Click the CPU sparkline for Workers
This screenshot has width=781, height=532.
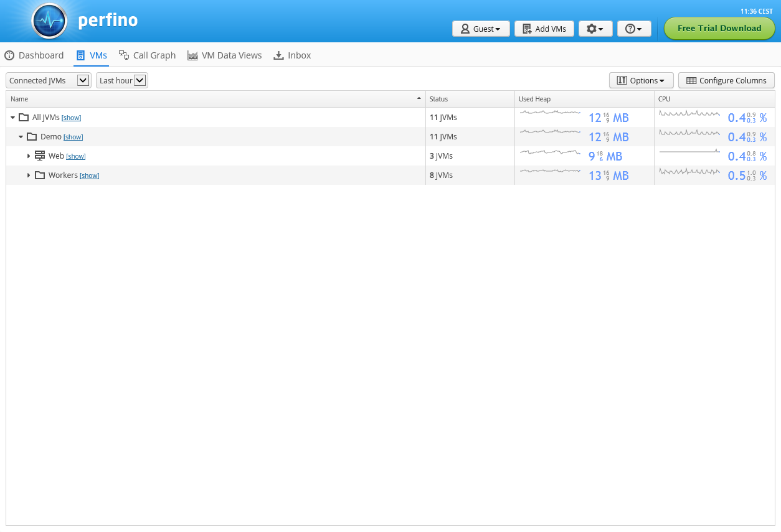coord(689,171)
